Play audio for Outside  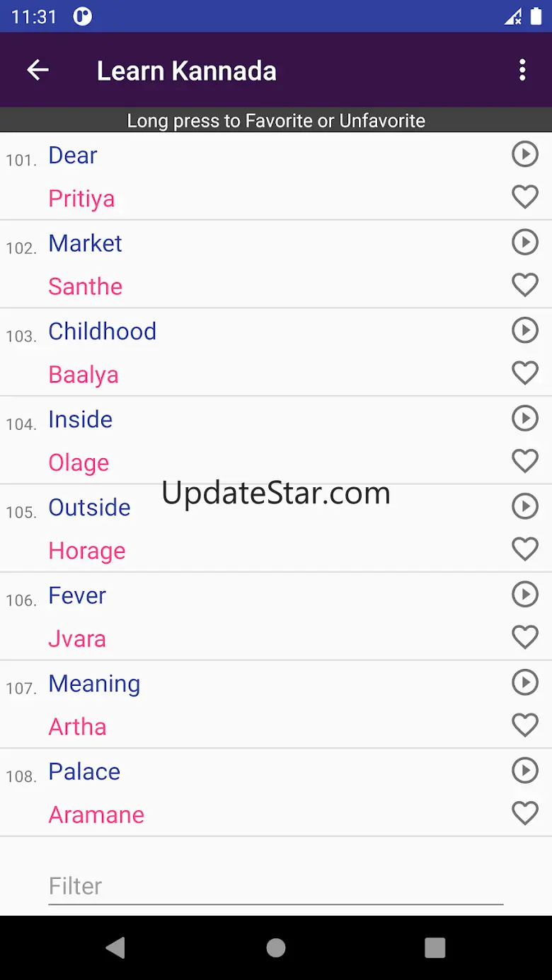pyautogui.click(x=525, y=506)
